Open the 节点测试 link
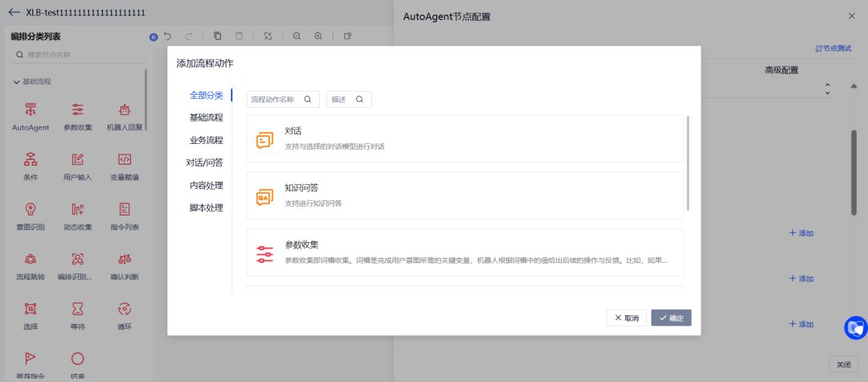The width and height of the screenshot is (868, 382). click(x=833, y=49)
